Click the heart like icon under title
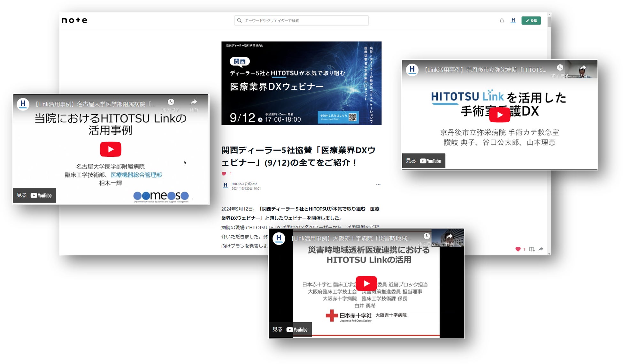The image size is (623, 364). tap(224, 174)
